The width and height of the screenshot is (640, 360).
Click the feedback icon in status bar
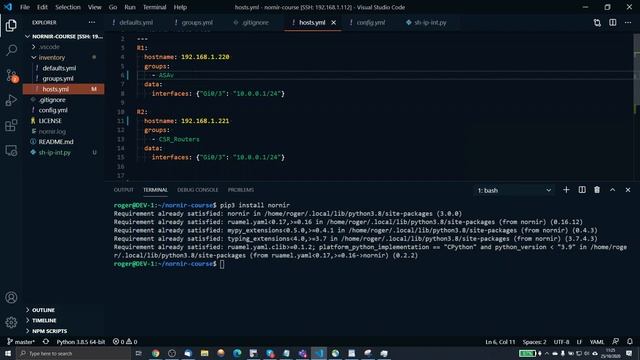pos(616,342)
